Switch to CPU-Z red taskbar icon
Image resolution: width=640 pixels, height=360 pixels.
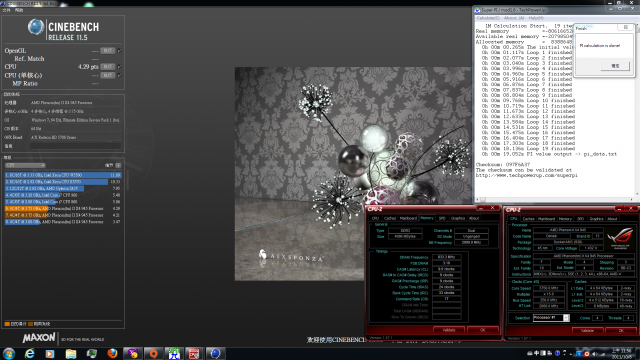coord(194,353)
